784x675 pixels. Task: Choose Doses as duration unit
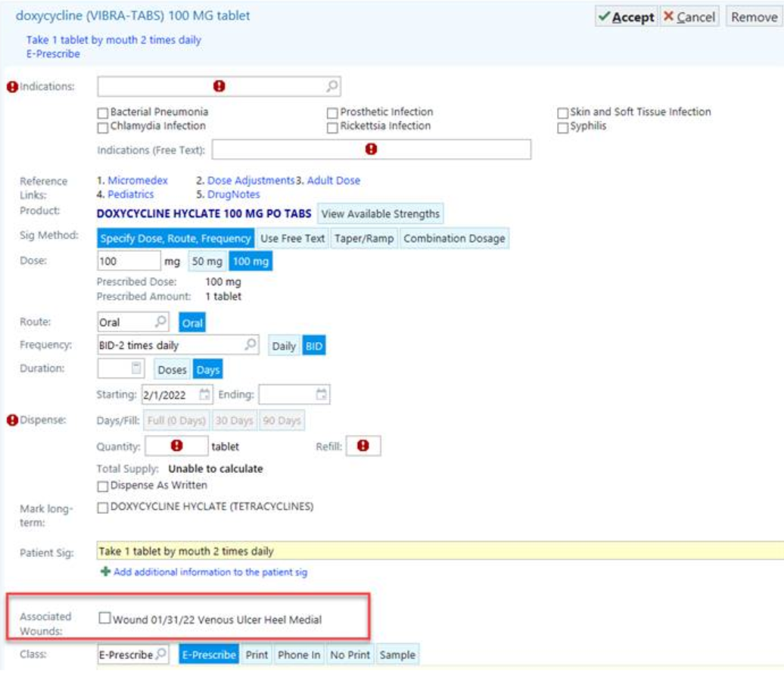(x=172, y=369)
